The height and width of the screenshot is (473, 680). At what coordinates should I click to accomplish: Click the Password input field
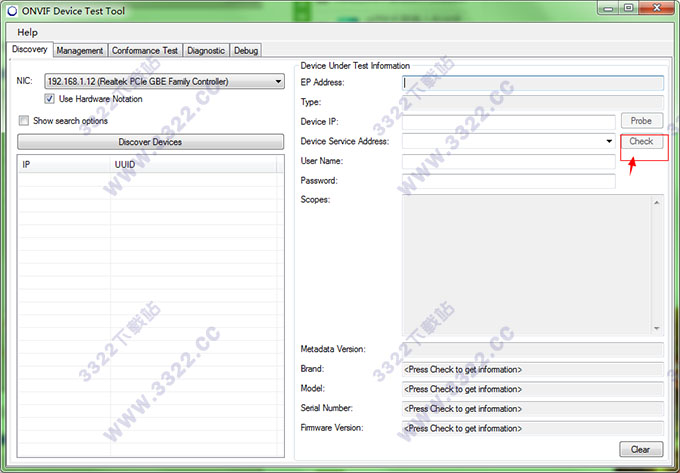pyautogui.click(x=509, y=181)
